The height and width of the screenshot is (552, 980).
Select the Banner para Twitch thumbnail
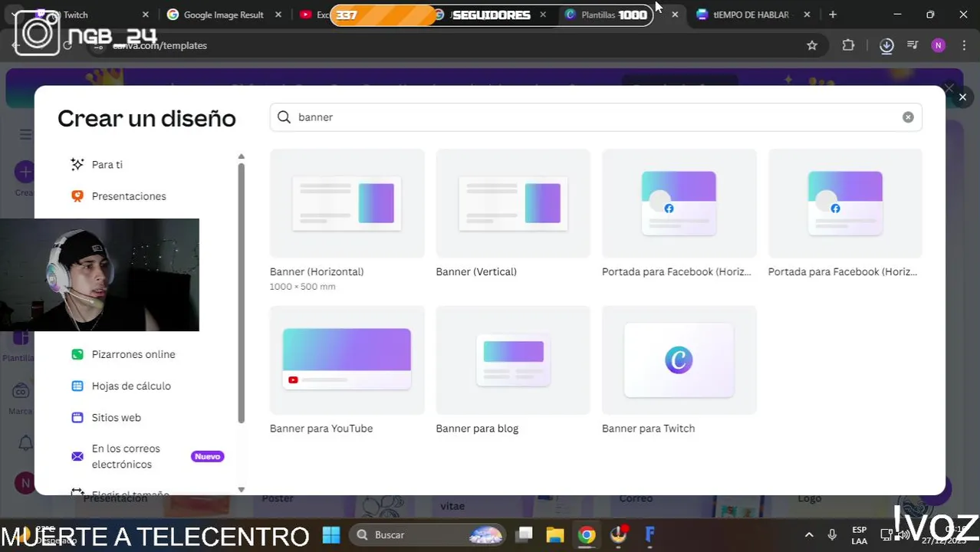pyautogui.click(x=679, y=360)
